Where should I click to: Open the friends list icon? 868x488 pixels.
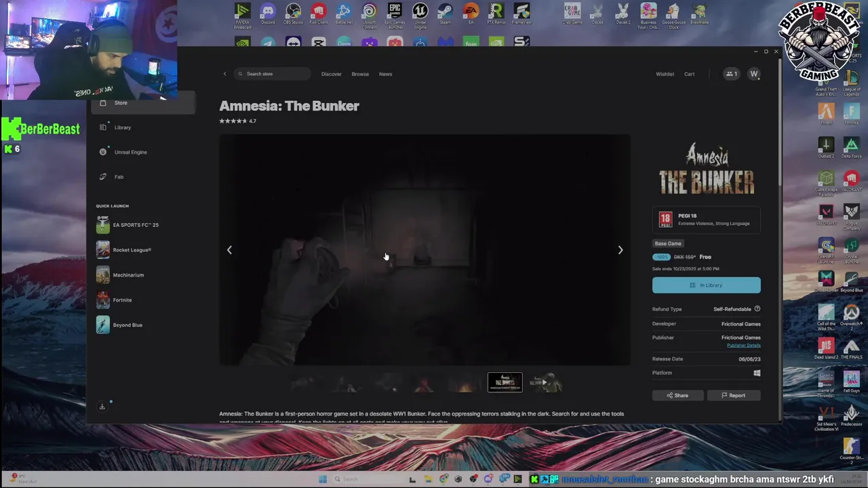pyautogui.click(x=731, y=74)
